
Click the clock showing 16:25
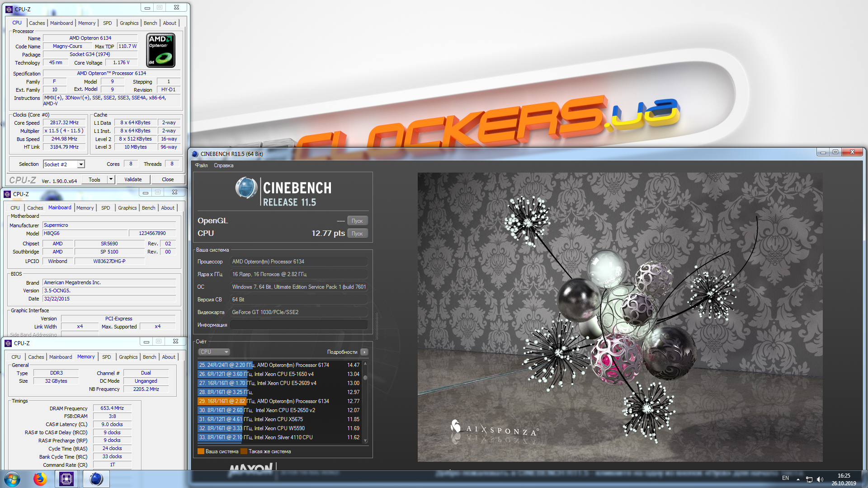pyautogui.click(x=844, y=476)
